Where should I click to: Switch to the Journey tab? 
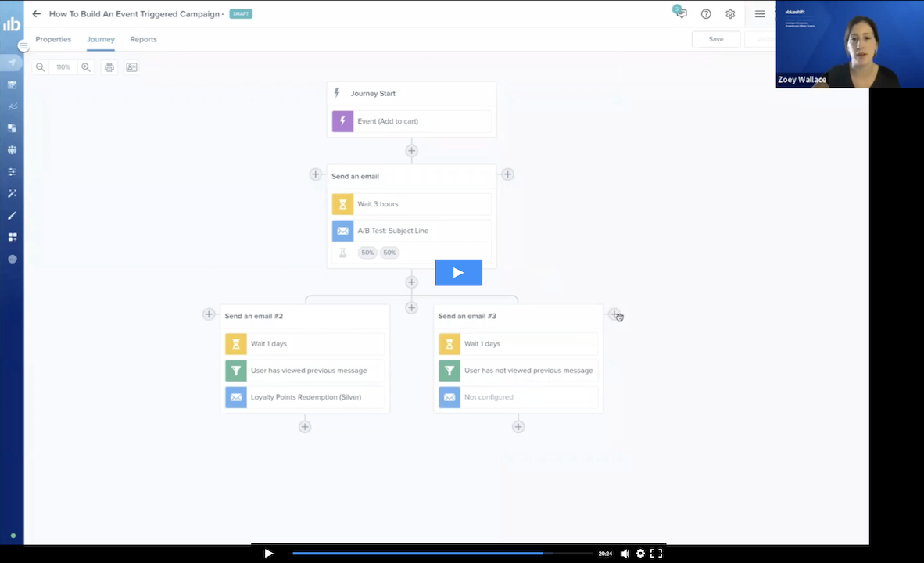(101, 40)
